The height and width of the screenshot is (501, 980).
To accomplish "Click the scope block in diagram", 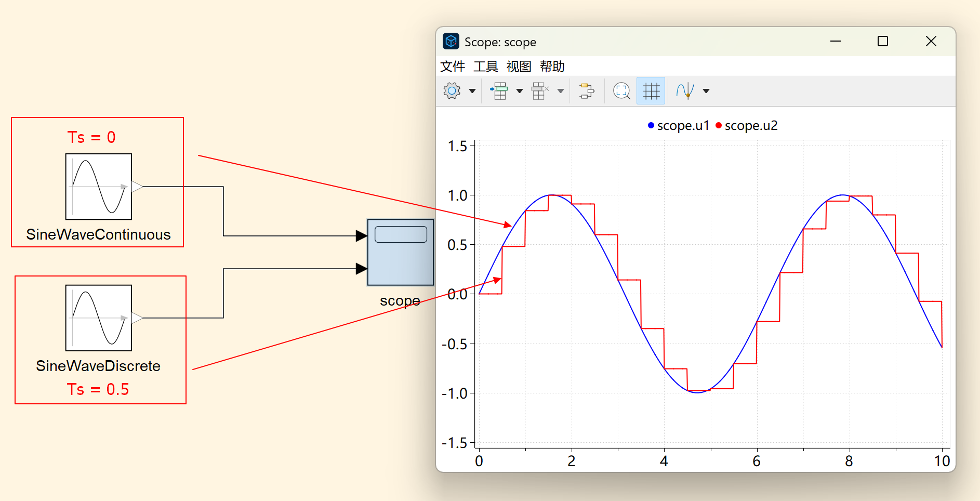I will (400, 253).
